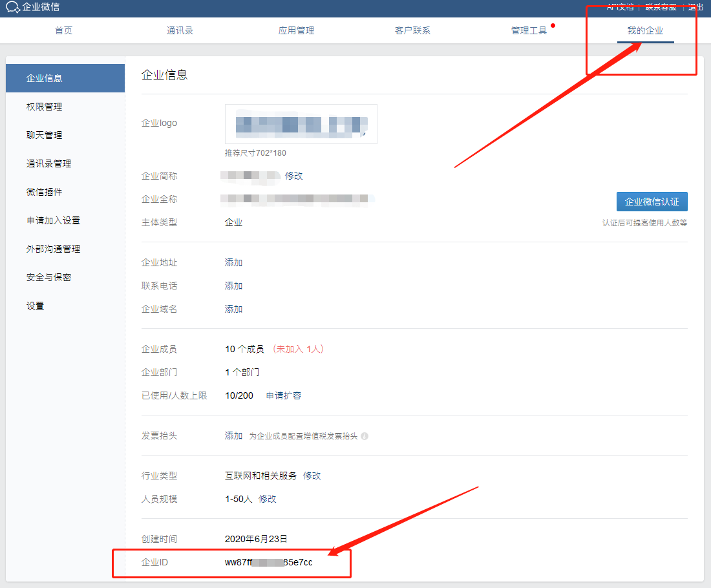Switch to the 我的企业 tab
This screenshot has height=588, width=711.
[645, 30]
